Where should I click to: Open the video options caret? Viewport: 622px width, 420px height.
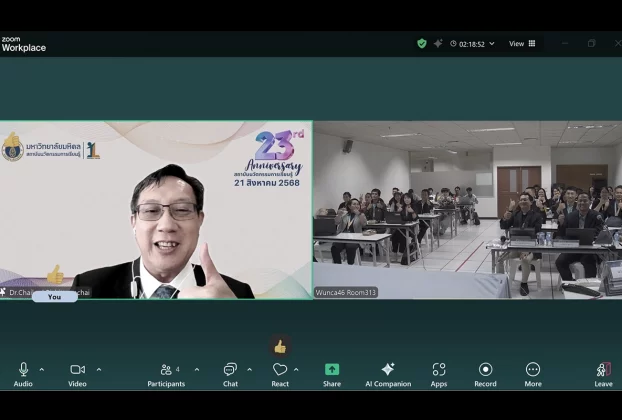(x=98, y=370)
